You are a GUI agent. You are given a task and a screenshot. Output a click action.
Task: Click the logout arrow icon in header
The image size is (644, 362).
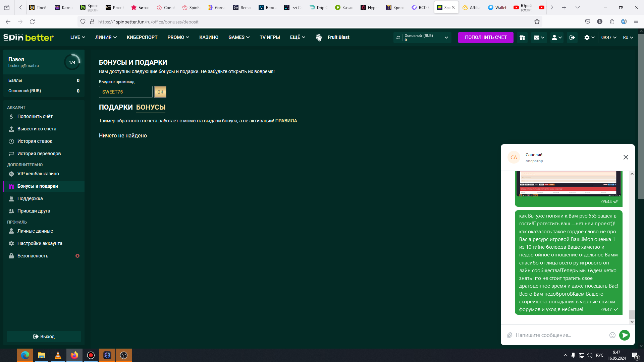pos(572,38)
